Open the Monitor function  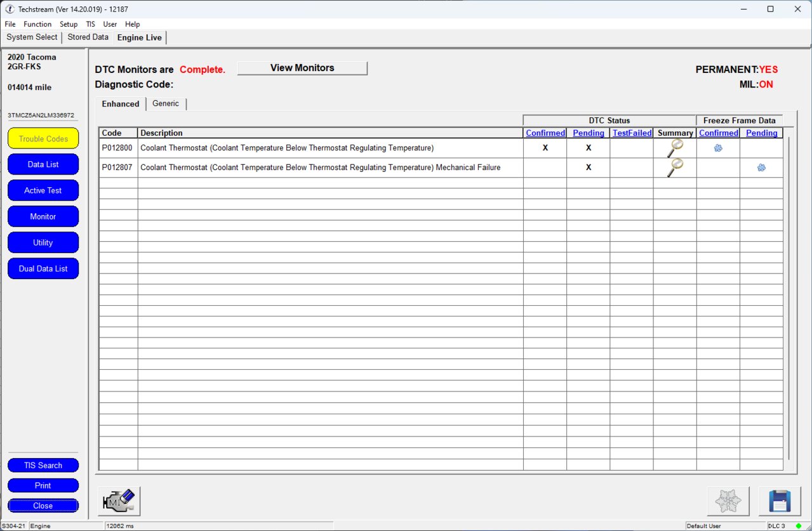pos(43,216)
